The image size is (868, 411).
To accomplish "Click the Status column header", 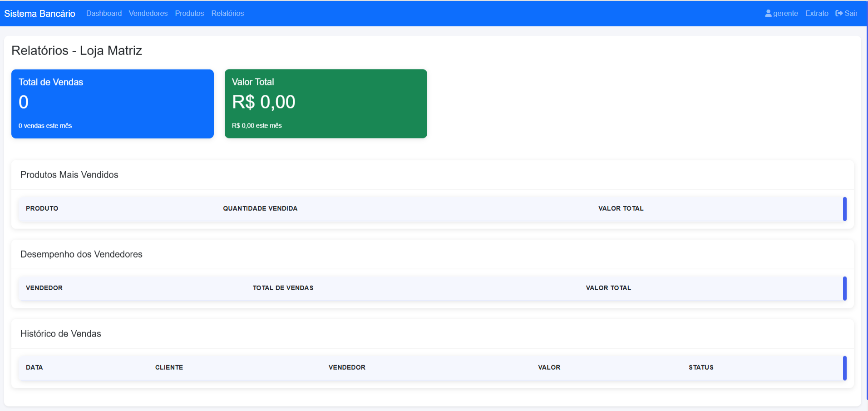I will pos(701,367).
